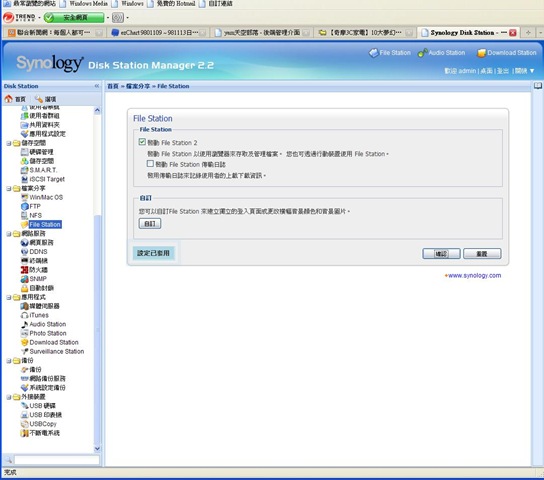This screenshot has height=480, width=544.
Task: Click the Trend Micro logo
Action: click(x=19, y=17)
